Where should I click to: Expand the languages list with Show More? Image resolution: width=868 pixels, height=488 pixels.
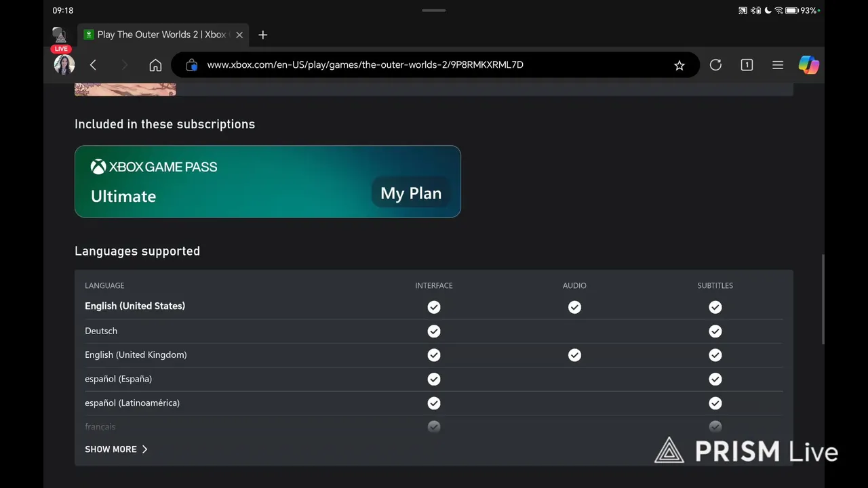click(116, 449)
